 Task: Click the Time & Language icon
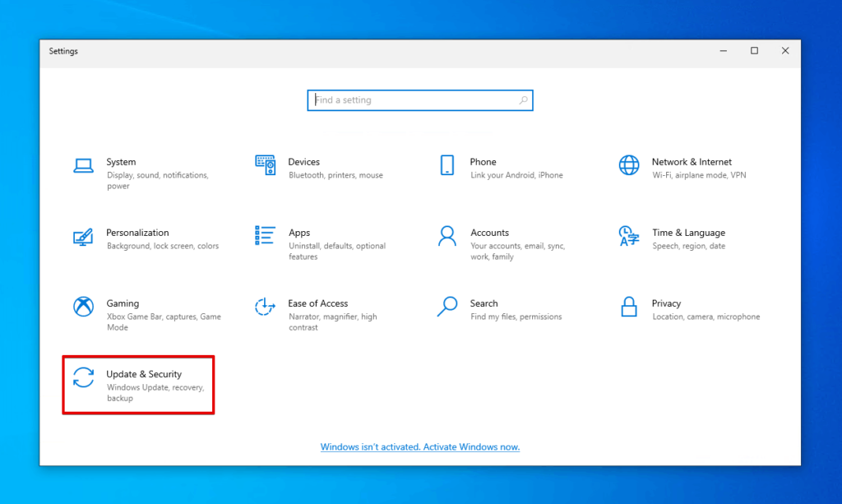click(629, 236)
